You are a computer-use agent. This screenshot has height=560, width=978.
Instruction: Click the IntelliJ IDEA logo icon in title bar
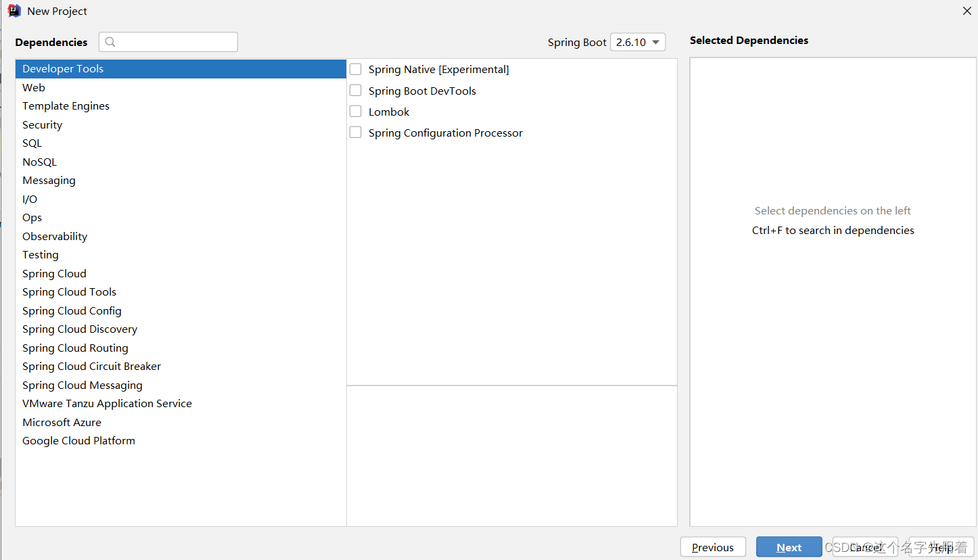tap(14, 11)
